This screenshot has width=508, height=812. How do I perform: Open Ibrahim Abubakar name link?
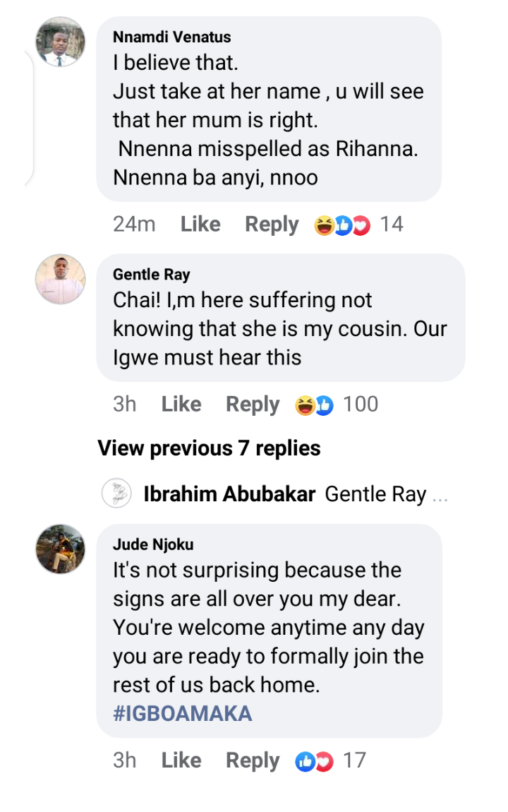click(229, 494)
